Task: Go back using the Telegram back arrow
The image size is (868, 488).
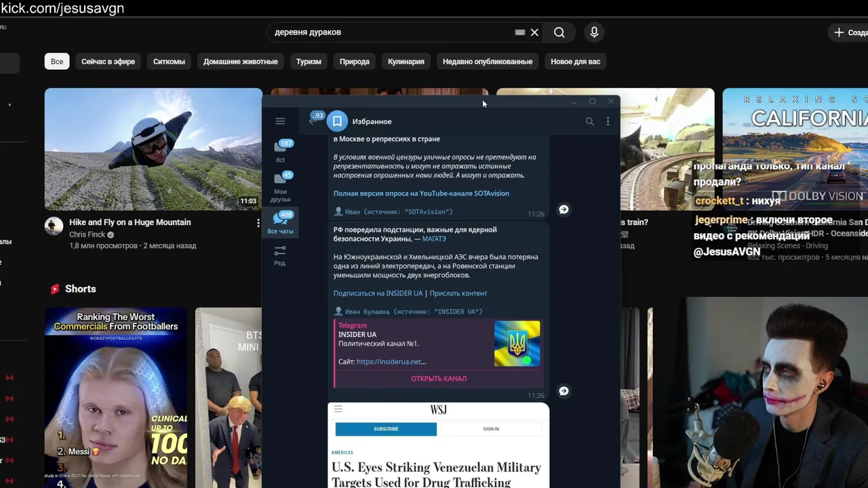Action: [x=312, y=121]
